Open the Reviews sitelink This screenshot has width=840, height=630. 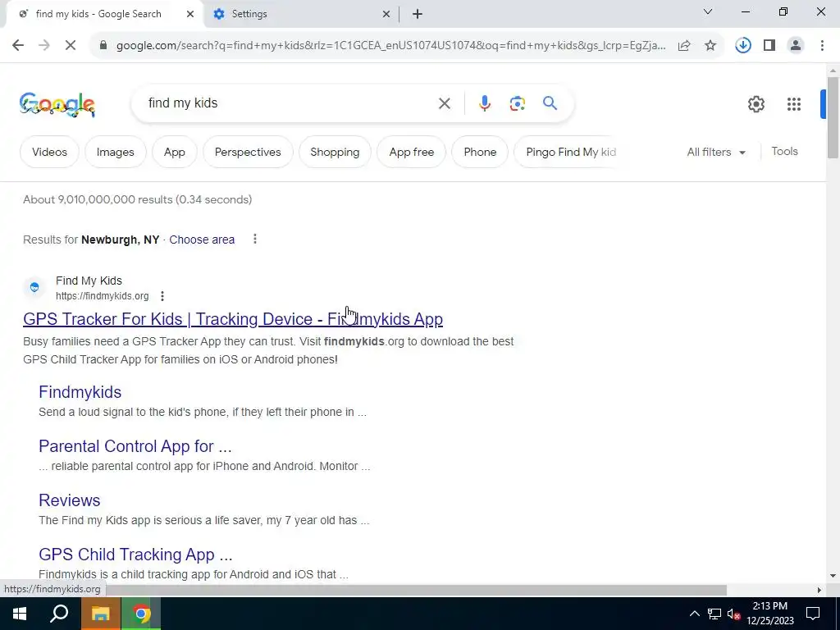click(70, 500)
